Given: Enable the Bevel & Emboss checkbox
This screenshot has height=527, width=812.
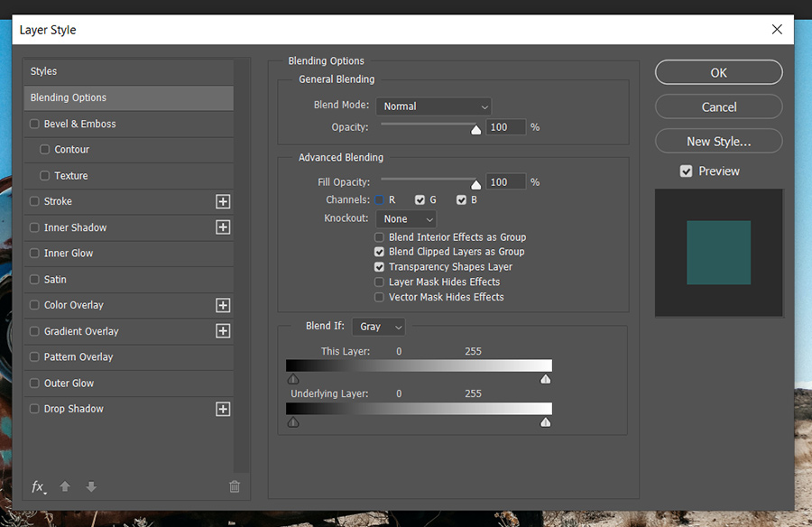Looking at the screenshot, I should (x=35, y=125).
